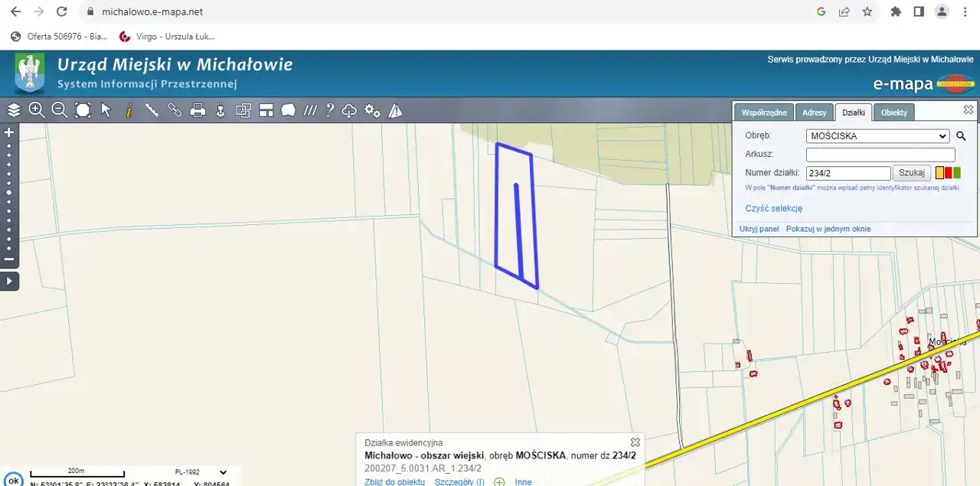Click the magnifier next to Obręb

(x=962, y=136)
